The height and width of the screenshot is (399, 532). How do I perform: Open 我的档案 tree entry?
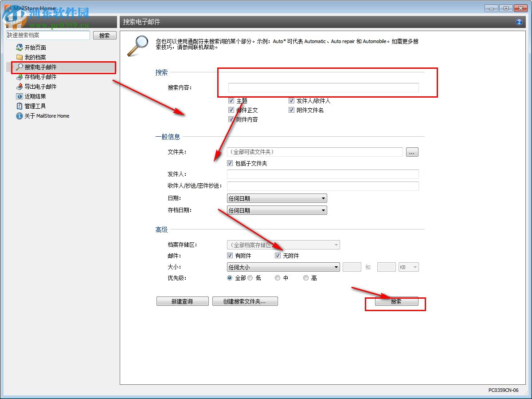[x=35, y=57]
